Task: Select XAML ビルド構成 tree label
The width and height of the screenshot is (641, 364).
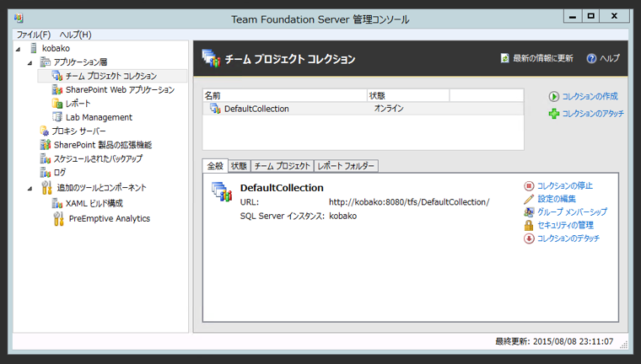Action: pyautogui.click(x=94, y=203)
